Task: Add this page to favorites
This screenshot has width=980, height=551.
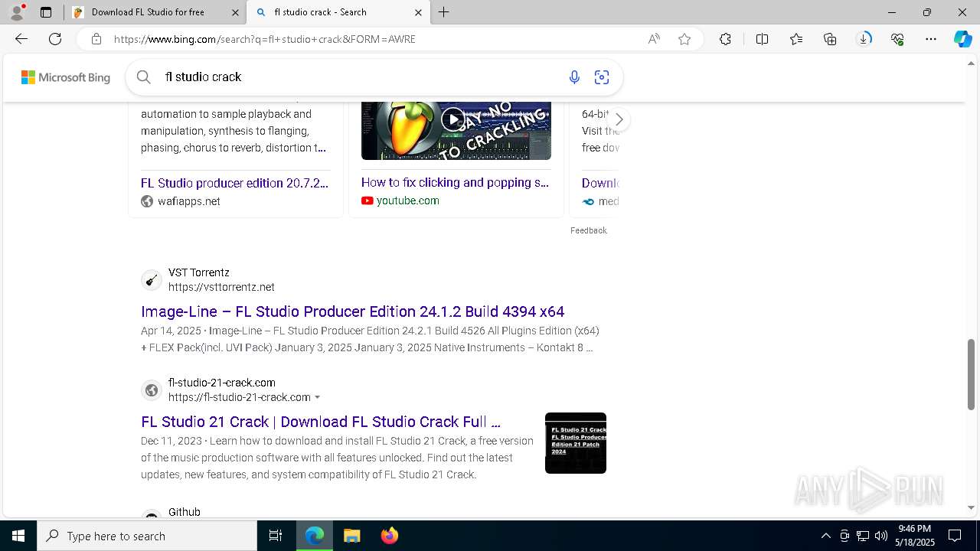Action: [x=684, y=39]
